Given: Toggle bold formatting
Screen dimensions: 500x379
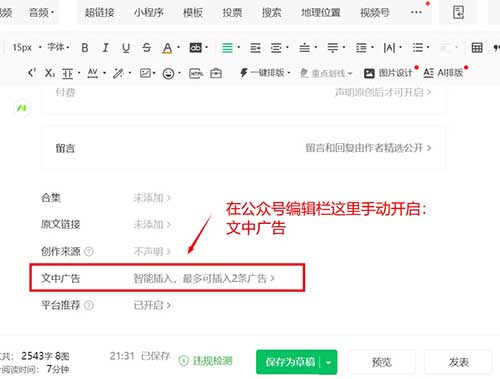Looking at the screenshot, I should pos(85,48).
